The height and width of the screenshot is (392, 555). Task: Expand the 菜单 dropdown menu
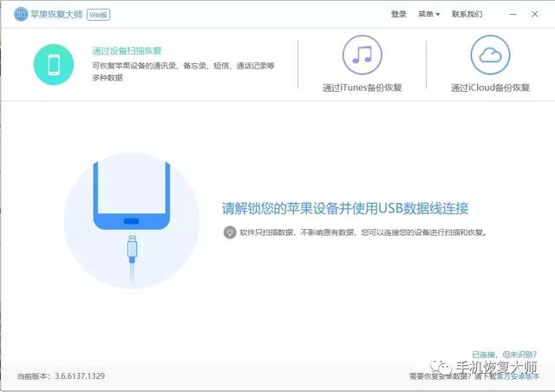coord(428,14)
